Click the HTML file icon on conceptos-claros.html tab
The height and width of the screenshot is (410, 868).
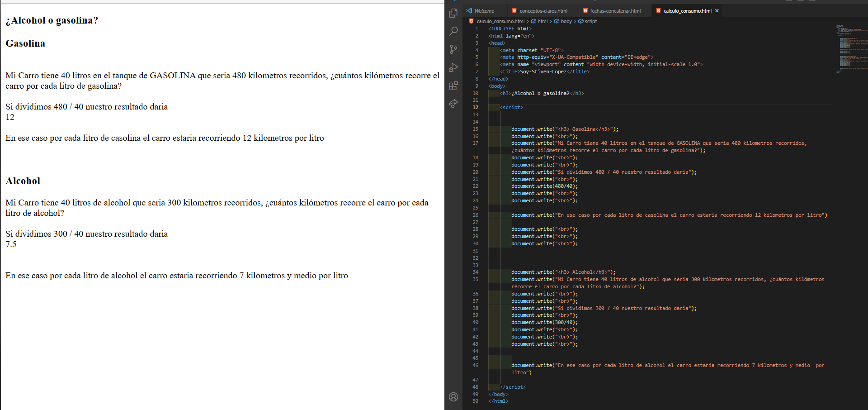[x=514, y=11]
